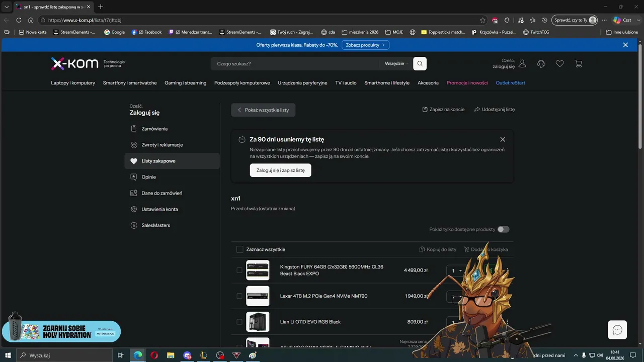This screenshot has width=644, height=362.
Task: Open Podzespoły komputerowe menu
Action: pos(242,83)
